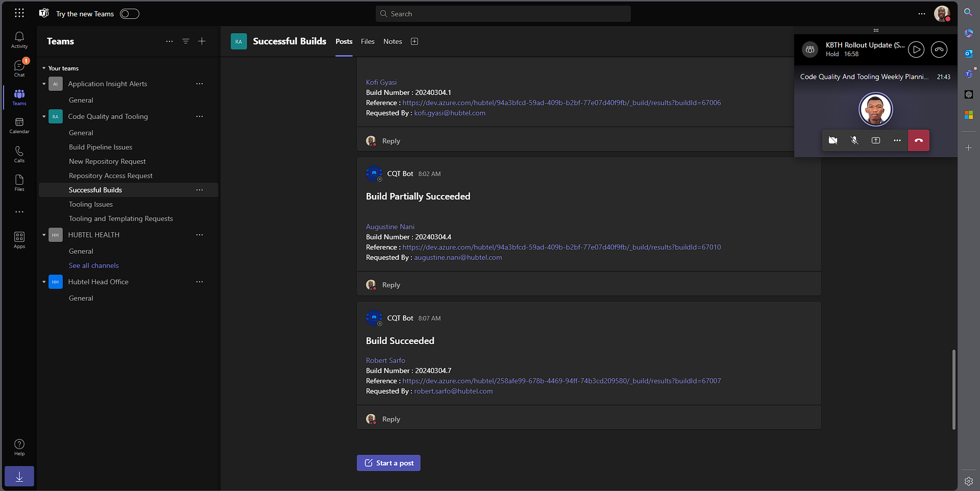Open build reference link ending 67007
Viewport: 980px width, 491px height.
coord(561,381)
